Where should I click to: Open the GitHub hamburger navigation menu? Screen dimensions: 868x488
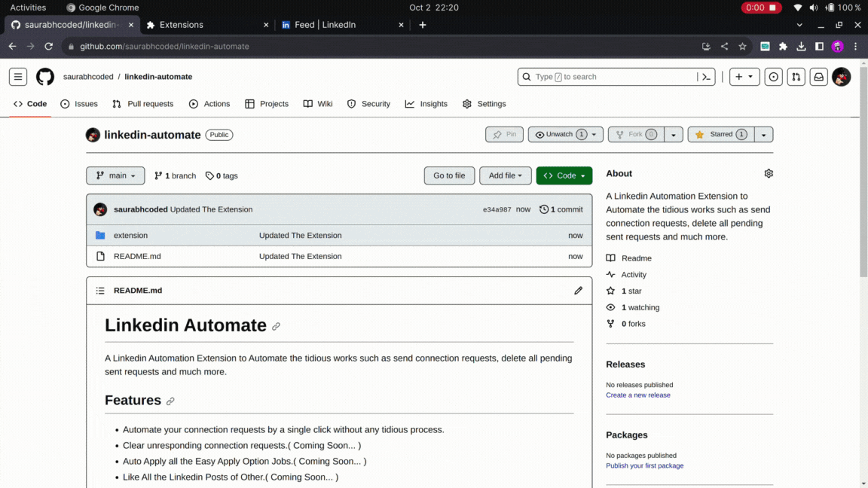pyautogui.click(x=18, y=77)
